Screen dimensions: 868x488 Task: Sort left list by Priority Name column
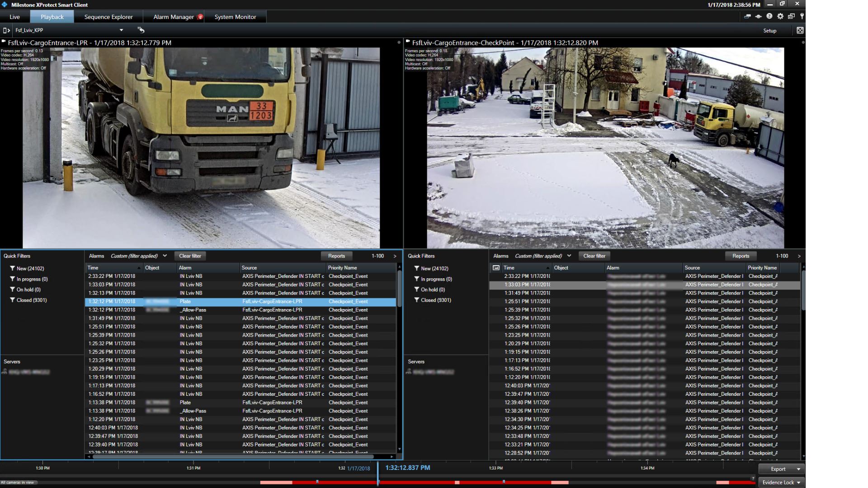click(360, 268)
